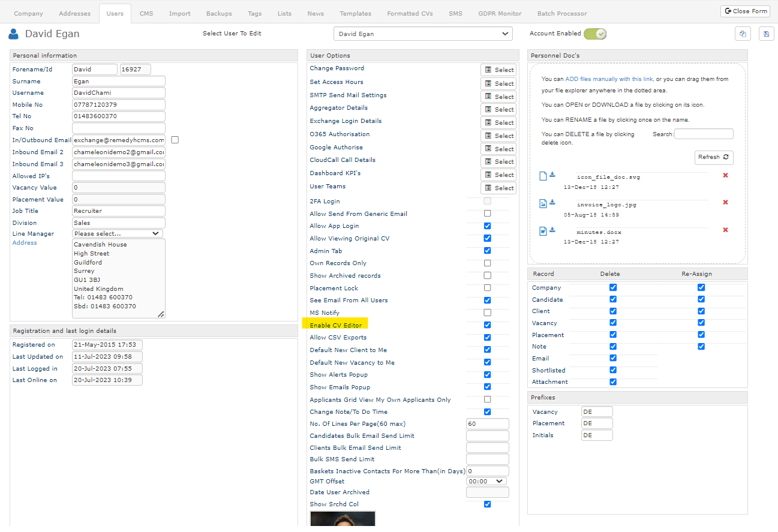Toggle Re-Assign permission for Vacancy records
Image resolution: width=778 pixels, height=532 pixels.
[x=701, y=323]
